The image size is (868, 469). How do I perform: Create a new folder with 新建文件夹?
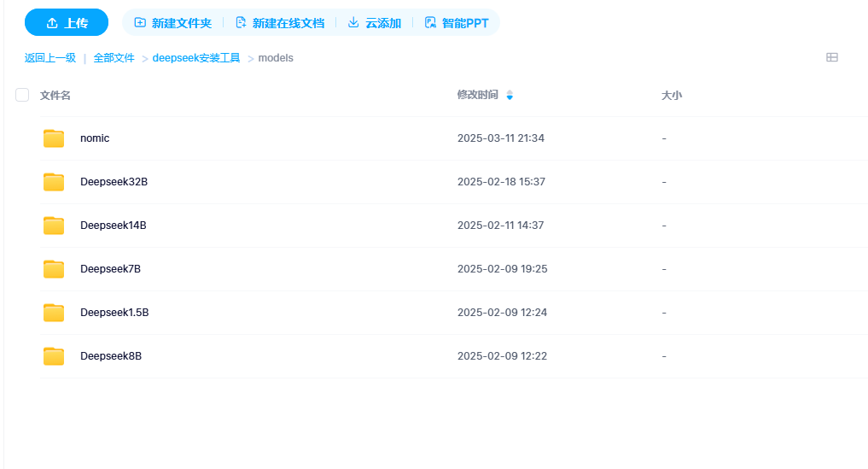tap(172, 23)
